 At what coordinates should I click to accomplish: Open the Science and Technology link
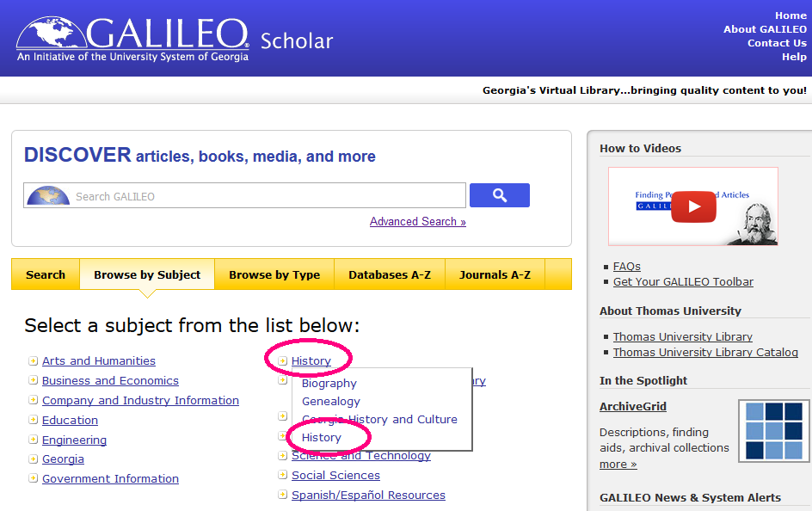coord(361,456)
